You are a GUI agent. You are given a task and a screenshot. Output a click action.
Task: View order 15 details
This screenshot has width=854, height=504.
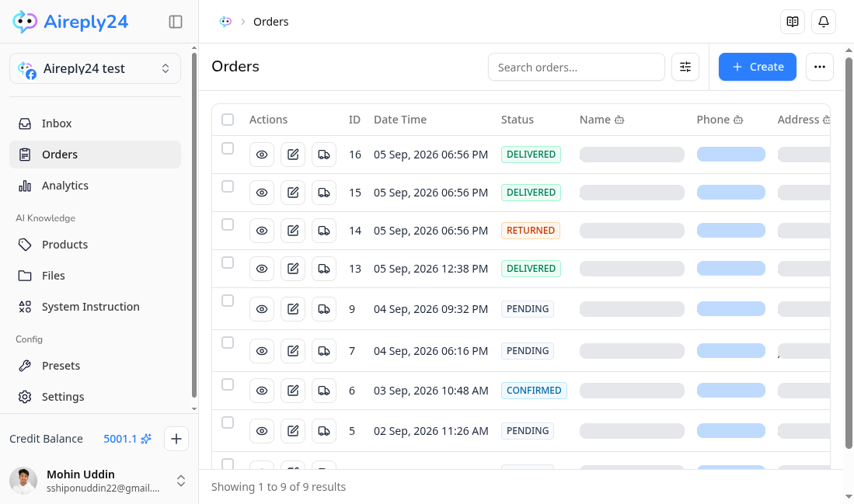point(262,193)
